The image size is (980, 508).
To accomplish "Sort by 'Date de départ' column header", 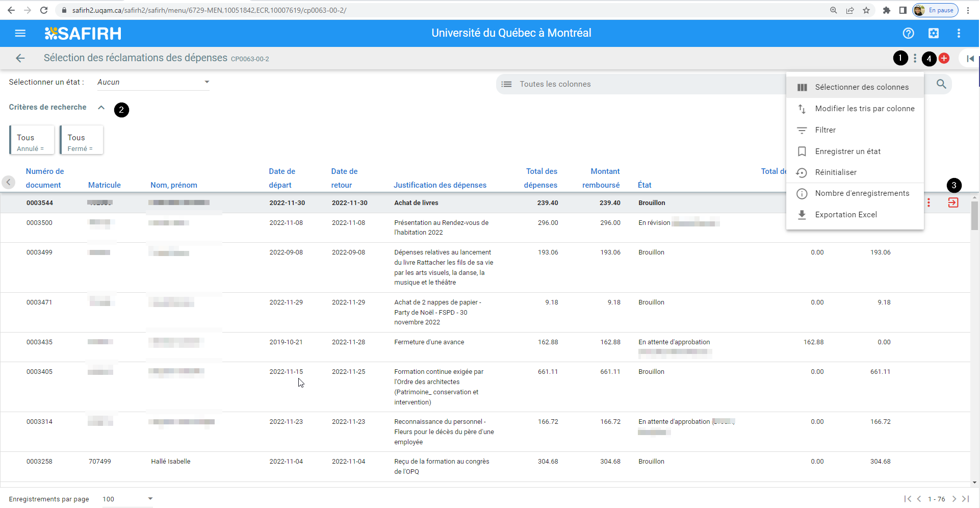I will (282, 178).
